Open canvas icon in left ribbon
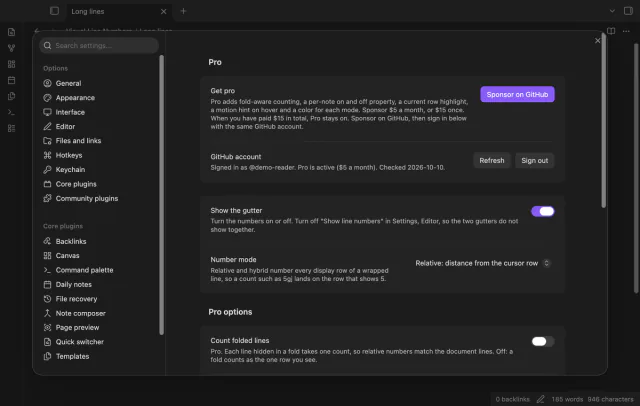640x406 pixels. click(x=11, y=64)
